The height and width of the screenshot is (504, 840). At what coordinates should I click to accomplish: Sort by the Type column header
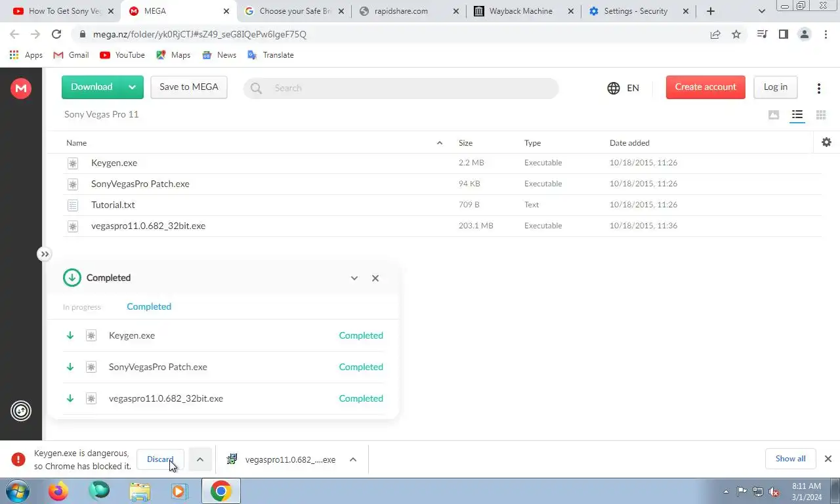532,142
